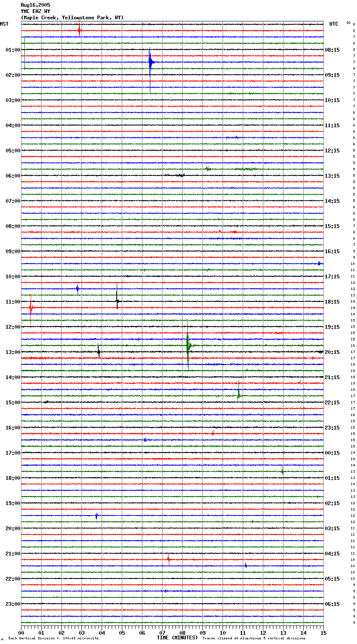Screen dimensions: 357x644
Task: Select the 18:00 MST time label
Action: click(x=13, y=478)
